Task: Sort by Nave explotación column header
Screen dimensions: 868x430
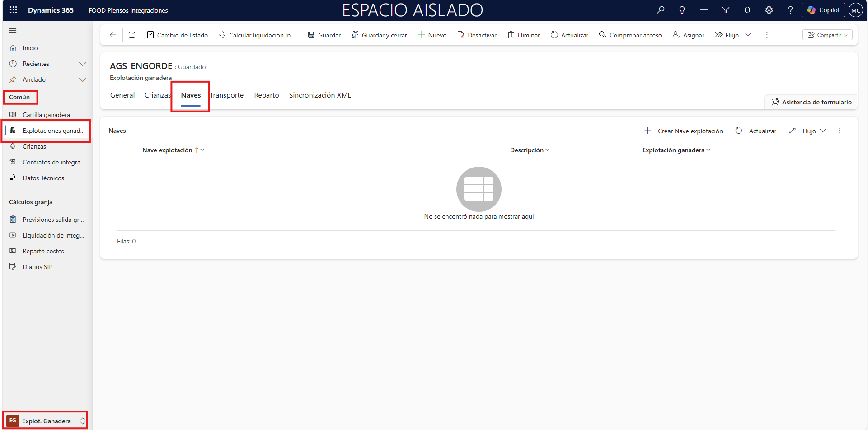Action: click(x=167, y=150)
